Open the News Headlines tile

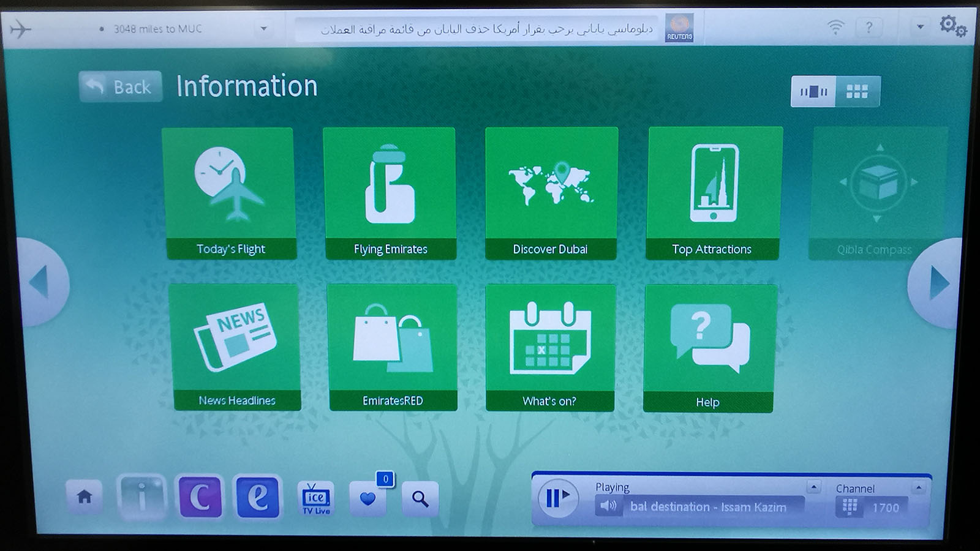[236, 347]
